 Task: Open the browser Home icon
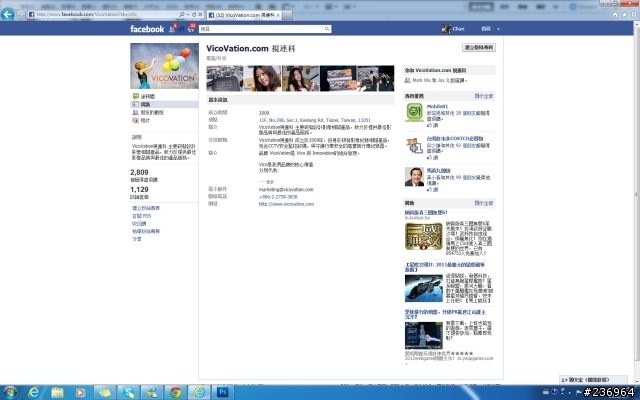click(615, 15)
